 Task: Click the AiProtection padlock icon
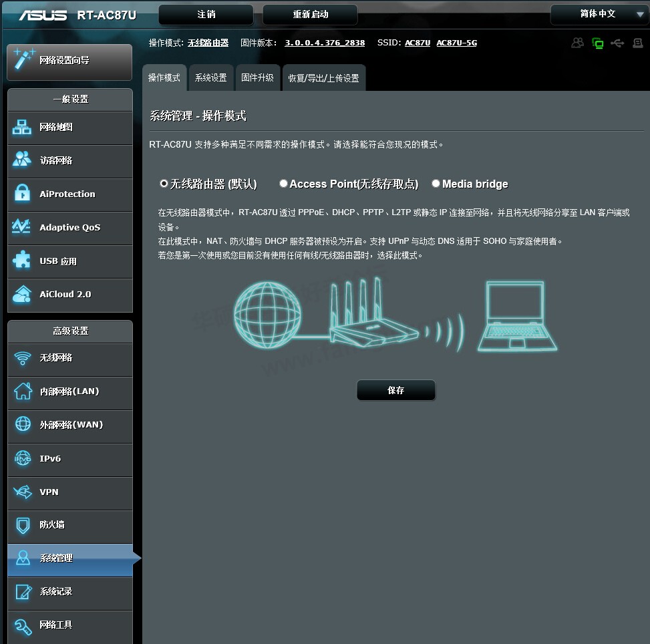pos(22,193)
